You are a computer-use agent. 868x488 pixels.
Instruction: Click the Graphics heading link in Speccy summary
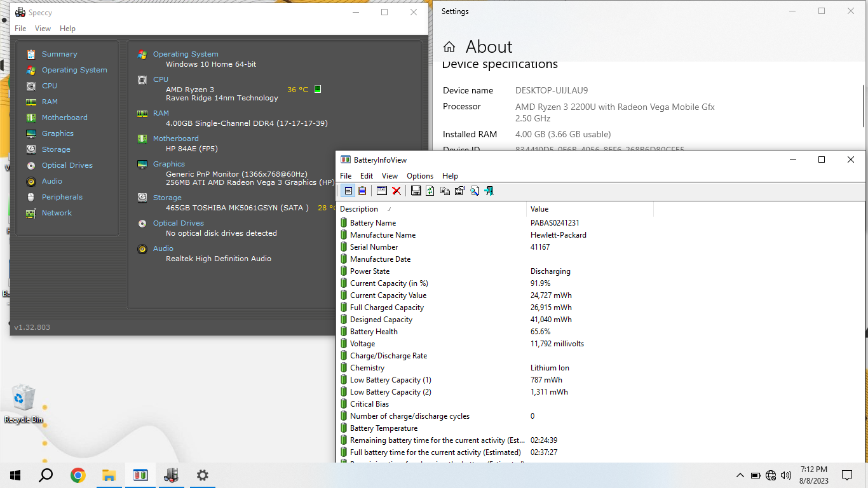tap(168, 164)
